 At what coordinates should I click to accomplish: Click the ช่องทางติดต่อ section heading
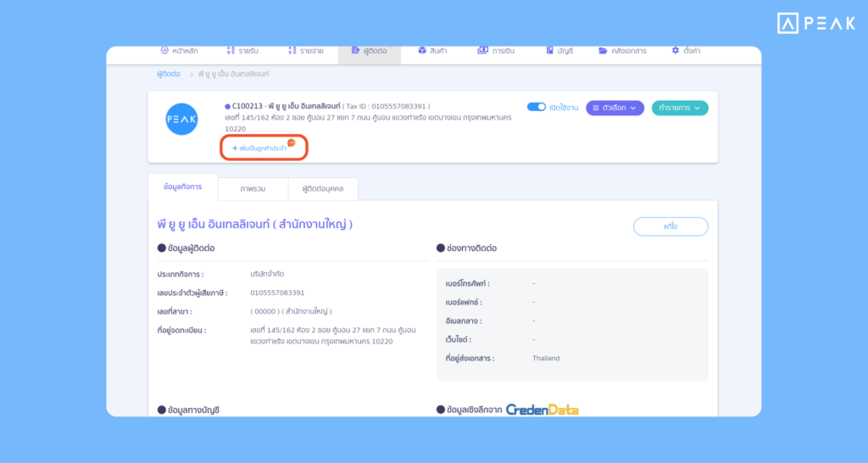[x=467, y=248]
